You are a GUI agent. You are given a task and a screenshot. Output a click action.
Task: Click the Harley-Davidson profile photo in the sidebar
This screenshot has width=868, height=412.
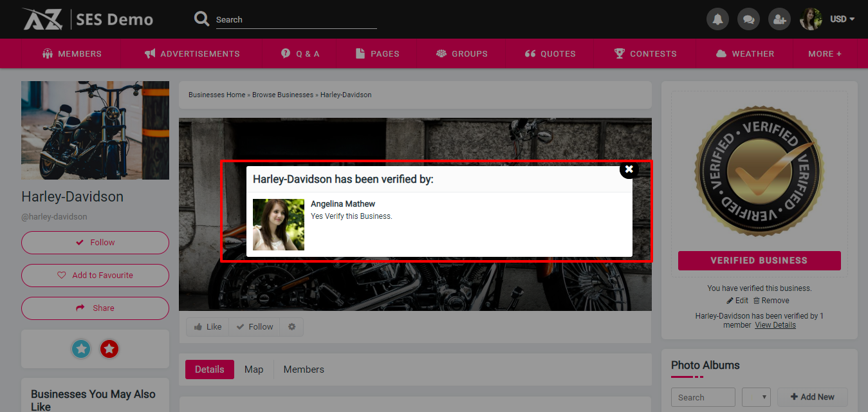95,130
